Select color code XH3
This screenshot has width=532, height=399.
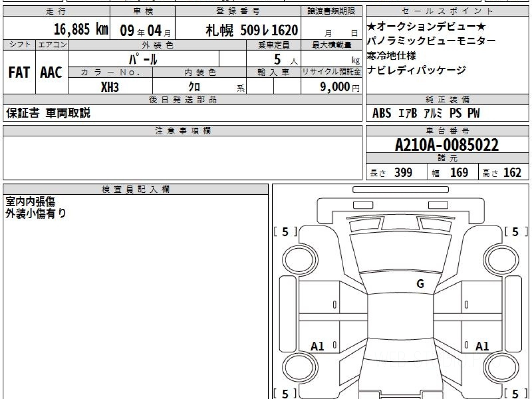pos(110,86)
